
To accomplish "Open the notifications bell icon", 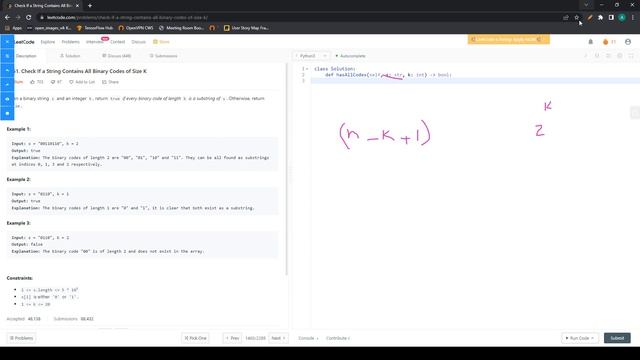I will pyautogui.click(x=591, y=42).
